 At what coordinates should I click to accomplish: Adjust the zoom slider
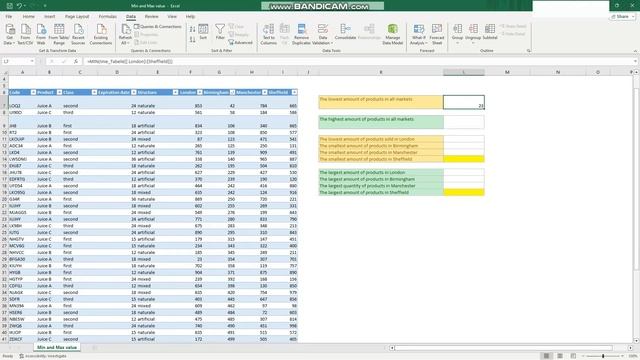click(x=603, y=356)
